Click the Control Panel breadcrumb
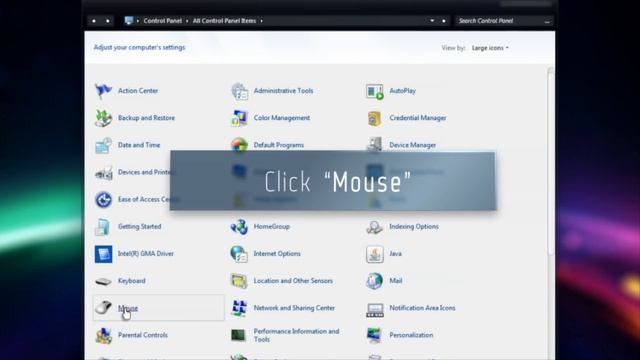This screenshot has height=360, width=640. (162, 21)
